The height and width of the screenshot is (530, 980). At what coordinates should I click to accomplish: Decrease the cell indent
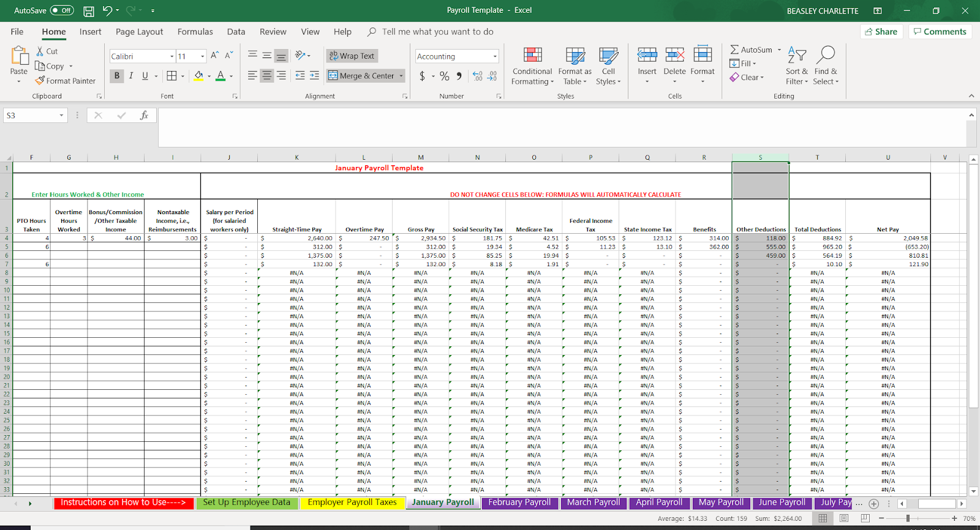coord(300,76)
